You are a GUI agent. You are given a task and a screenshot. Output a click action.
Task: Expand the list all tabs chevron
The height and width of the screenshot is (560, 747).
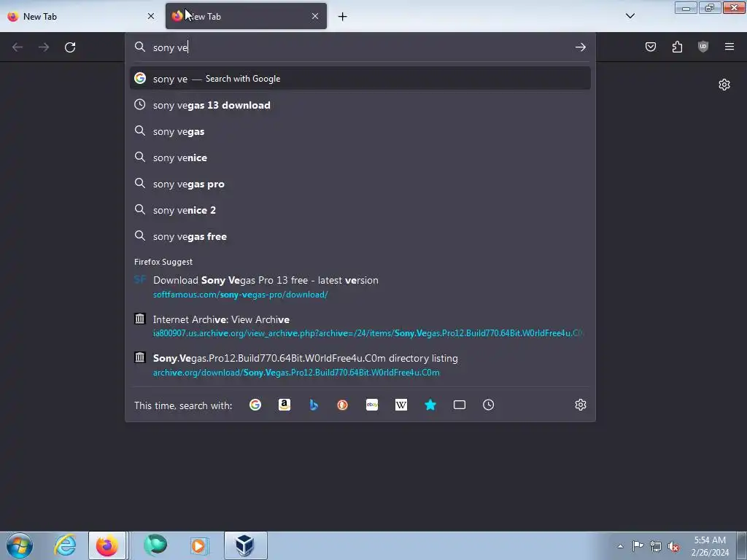tap(630, 16)
